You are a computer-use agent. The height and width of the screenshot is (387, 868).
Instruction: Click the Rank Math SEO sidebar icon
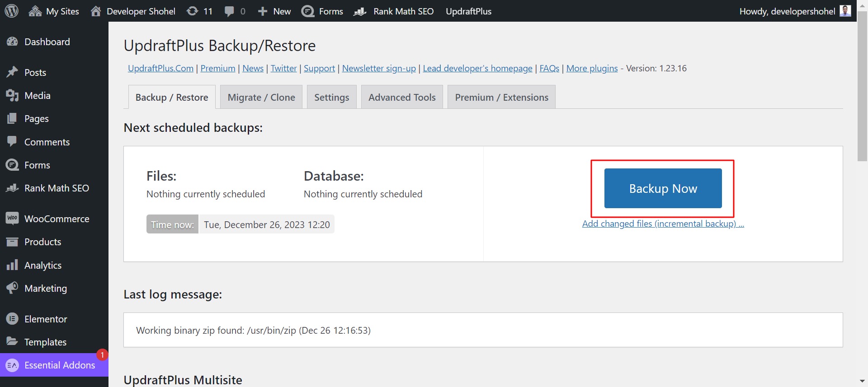12,188
